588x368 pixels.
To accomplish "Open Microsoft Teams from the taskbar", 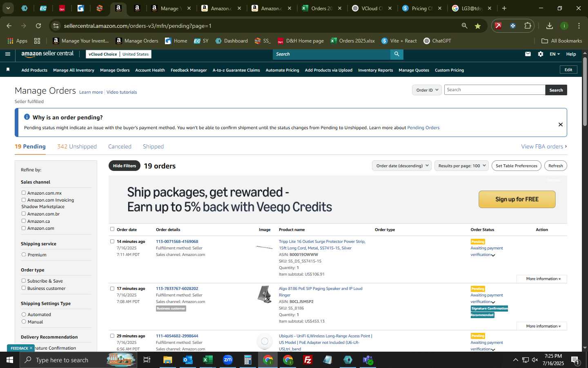I will point(368,360).
